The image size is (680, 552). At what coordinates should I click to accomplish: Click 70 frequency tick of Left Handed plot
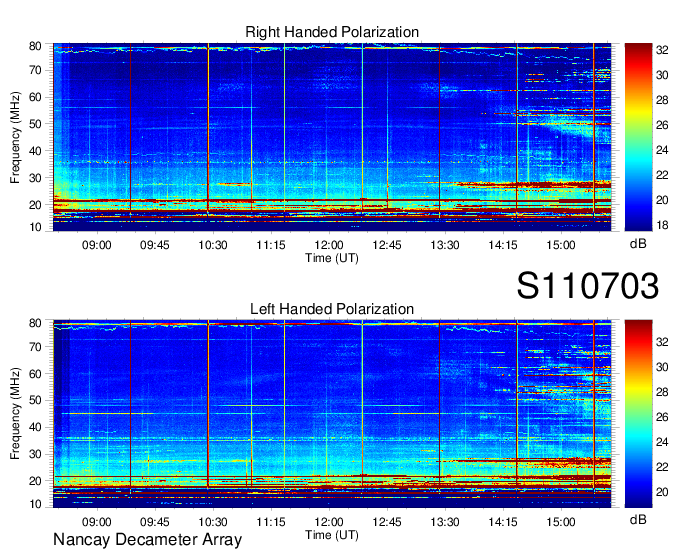(35, 347)
